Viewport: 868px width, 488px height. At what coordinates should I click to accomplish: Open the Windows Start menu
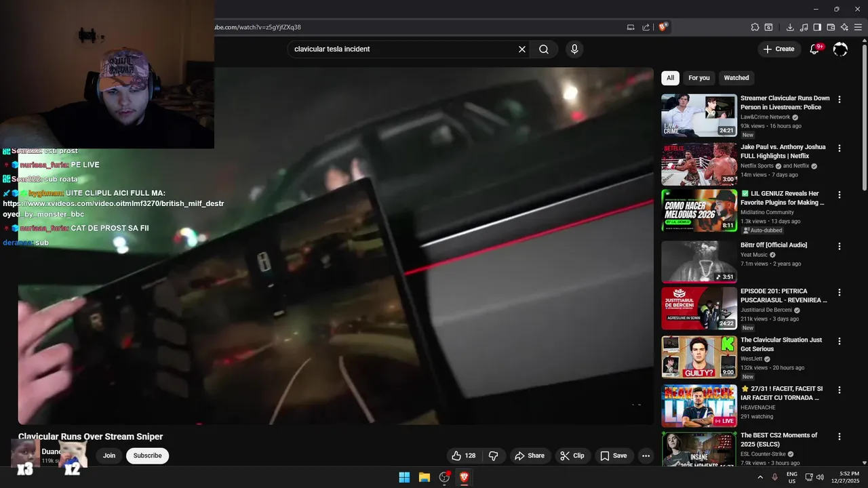coord(404,477)
